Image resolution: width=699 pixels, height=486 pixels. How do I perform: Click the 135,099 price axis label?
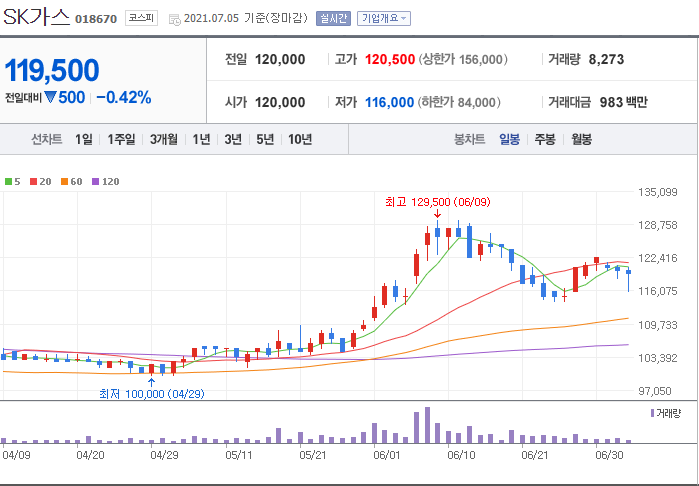[658, 192]
